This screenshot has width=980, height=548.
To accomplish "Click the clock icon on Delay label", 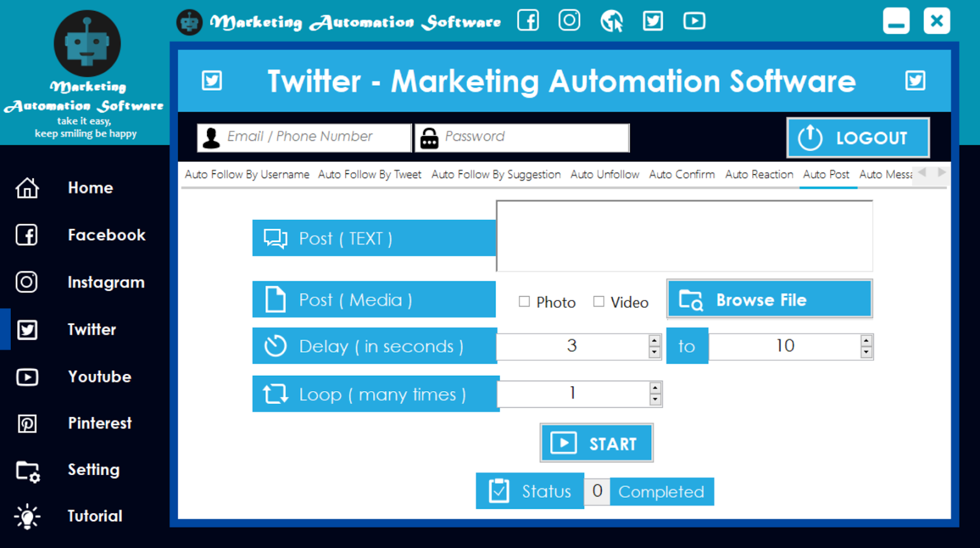I will pos(276,346).
